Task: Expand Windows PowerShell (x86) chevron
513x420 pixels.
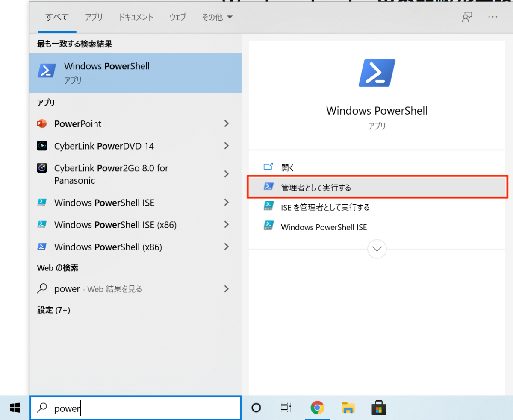Action: (227, 247)
